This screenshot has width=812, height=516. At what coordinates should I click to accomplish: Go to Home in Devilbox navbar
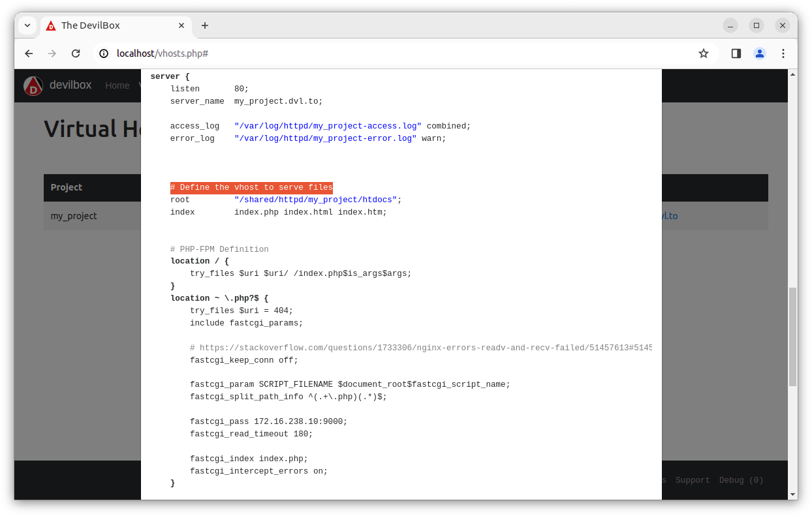(117, 85)
